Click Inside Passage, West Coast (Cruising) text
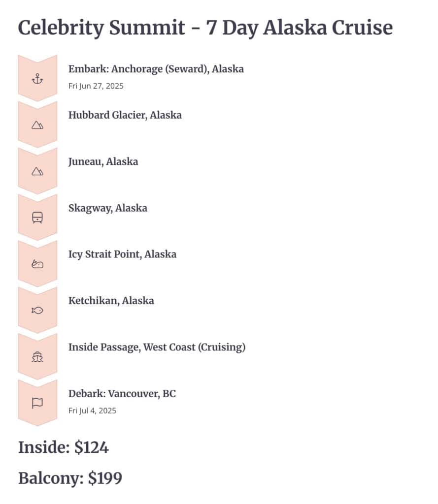The height and width of the screenshot is (504, 438). coord(157,347)
